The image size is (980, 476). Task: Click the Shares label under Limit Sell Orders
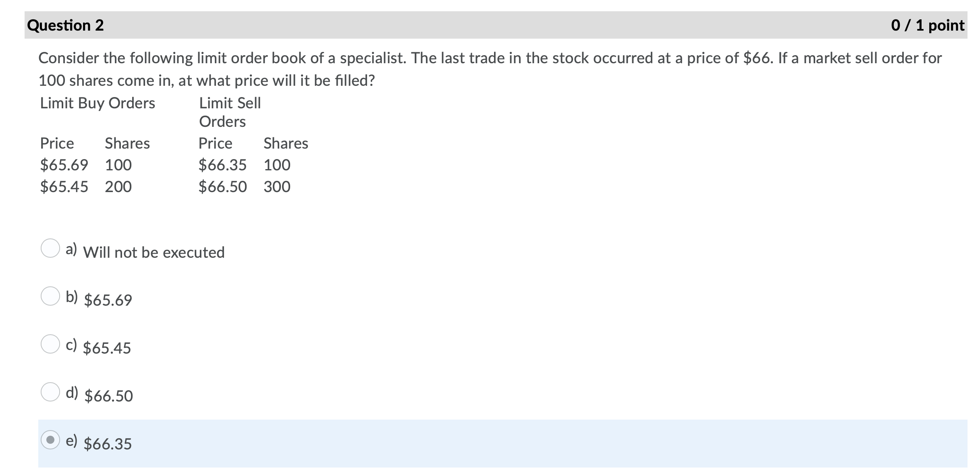[285, 143]
